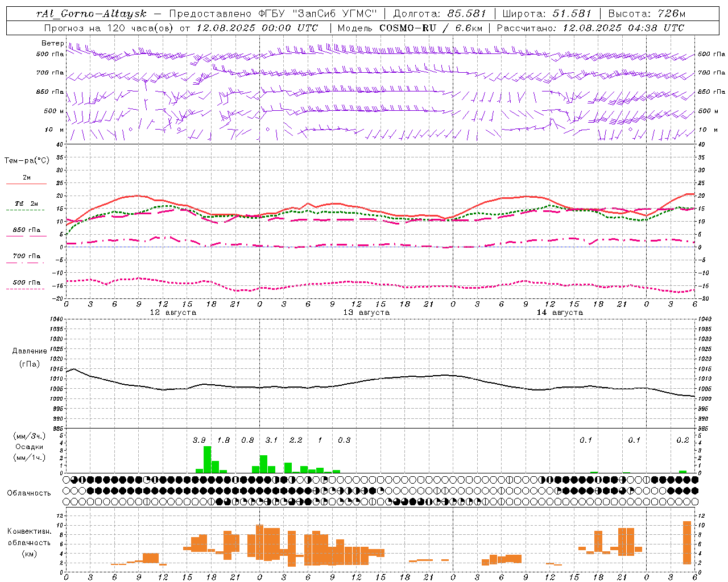Click the "500 м" wind level label on left

(x=54, y=111)
